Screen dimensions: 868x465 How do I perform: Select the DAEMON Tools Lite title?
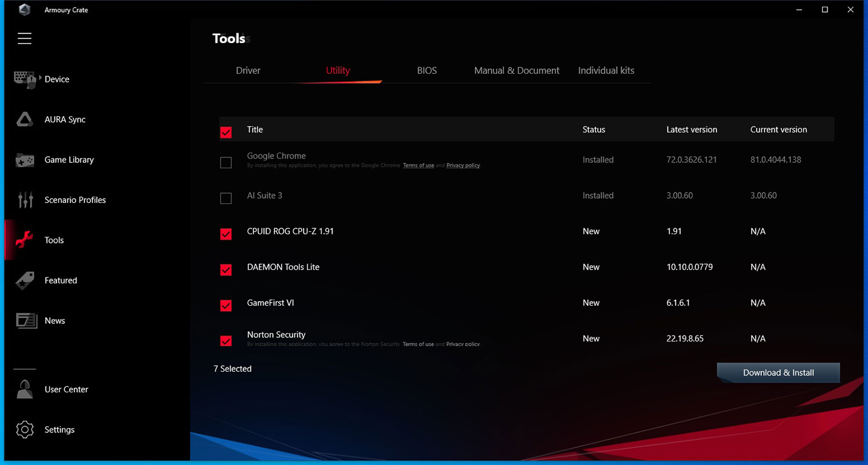(x=283, y=267)
